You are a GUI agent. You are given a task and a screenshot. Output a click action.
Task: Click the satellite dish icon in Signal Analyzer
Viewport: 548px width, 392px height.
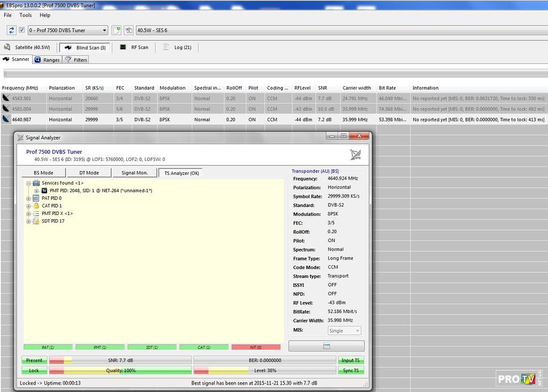coord(355,155)
